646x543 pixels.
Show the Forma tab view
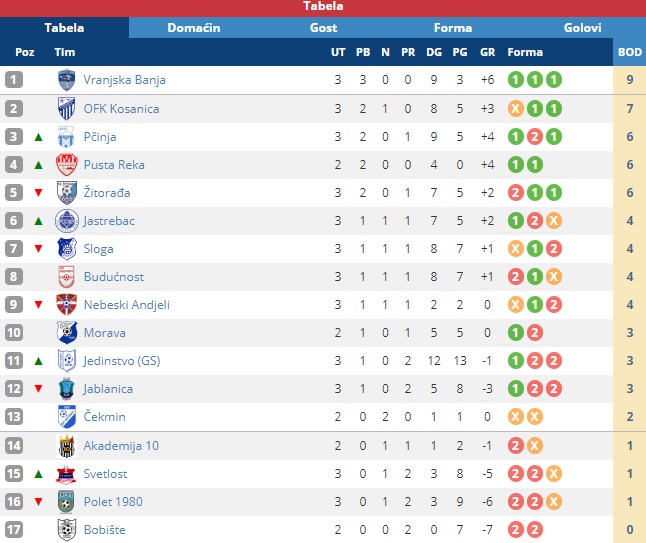pyautogui.click(x=453, y=28)
